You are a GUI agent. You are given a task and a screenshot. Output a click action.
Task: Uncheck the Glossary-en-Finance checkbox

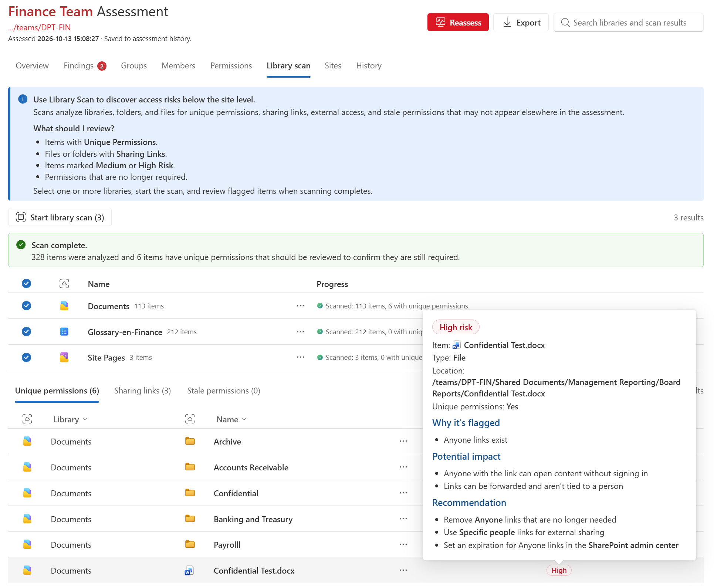pos(26,332)
